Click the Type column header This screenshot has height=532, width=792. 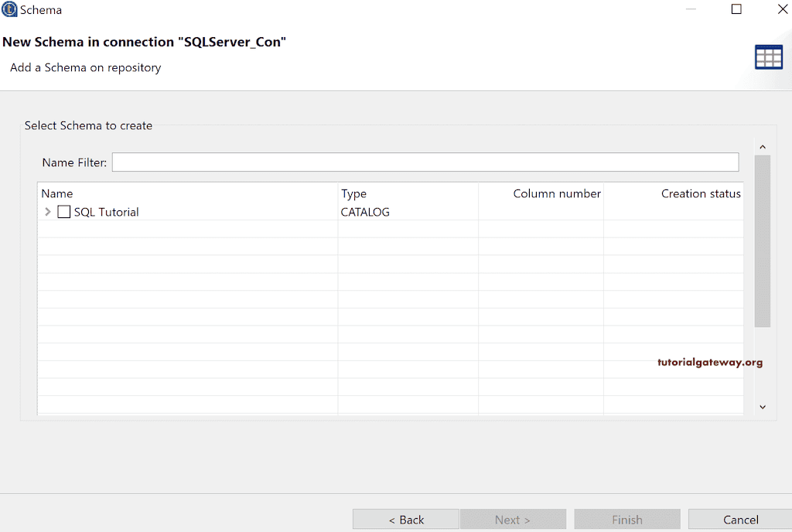point(354,193)
